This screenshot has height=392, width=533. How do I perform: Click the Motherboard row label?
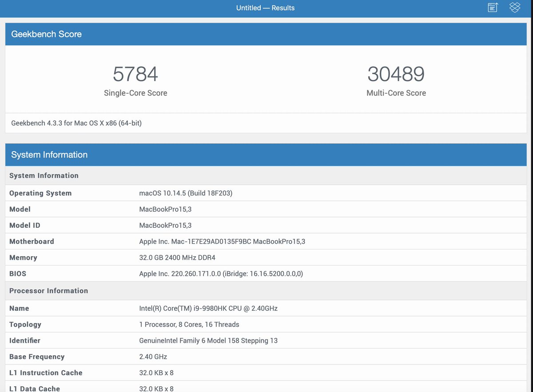tap(32, 242)
